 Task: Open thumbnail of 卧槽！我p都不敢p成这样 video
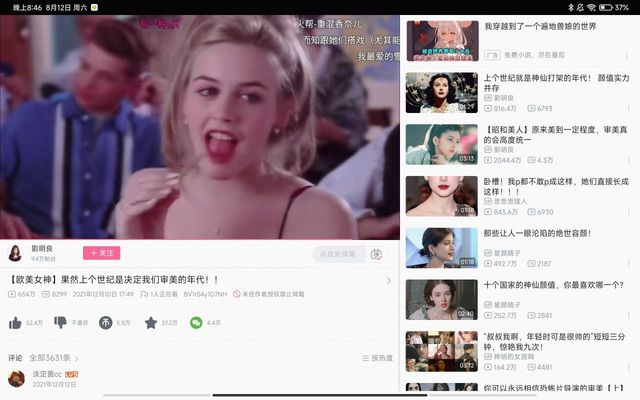pyautogui.click(x=442, y=196)
